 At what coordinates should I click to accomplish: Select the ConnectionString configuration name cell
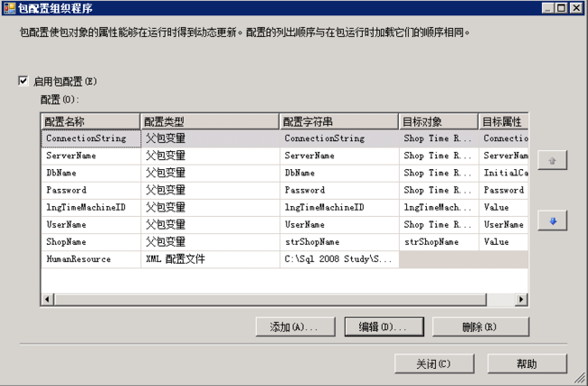tap(90, 138)
